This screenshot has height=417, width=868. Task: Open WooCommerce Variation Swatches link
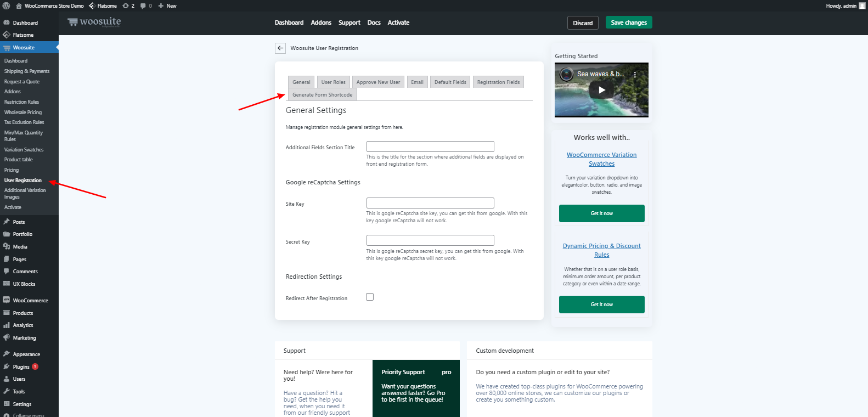pyautogui.click(x=601, y=159)
